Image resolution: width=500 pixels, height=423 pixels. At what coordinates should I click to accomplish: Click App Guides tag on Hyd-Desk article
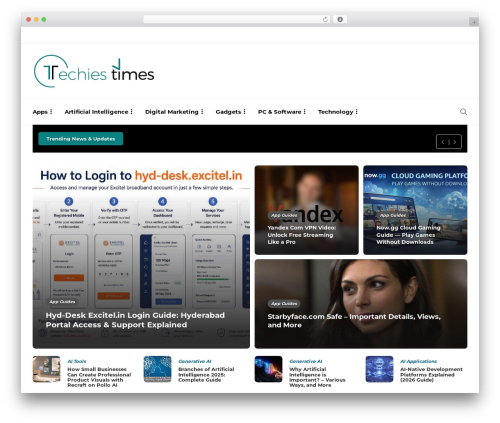[x=62, y=302]
